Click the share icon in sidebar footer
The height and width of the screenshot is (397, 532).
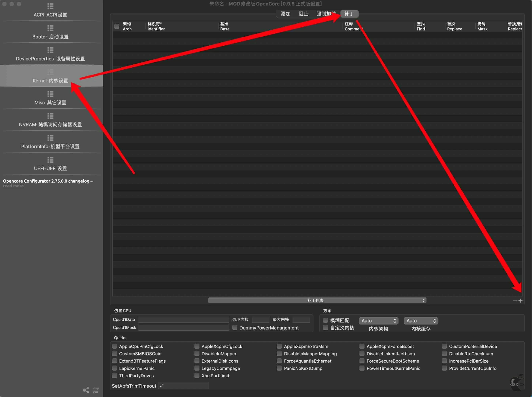tap(86, 390)
